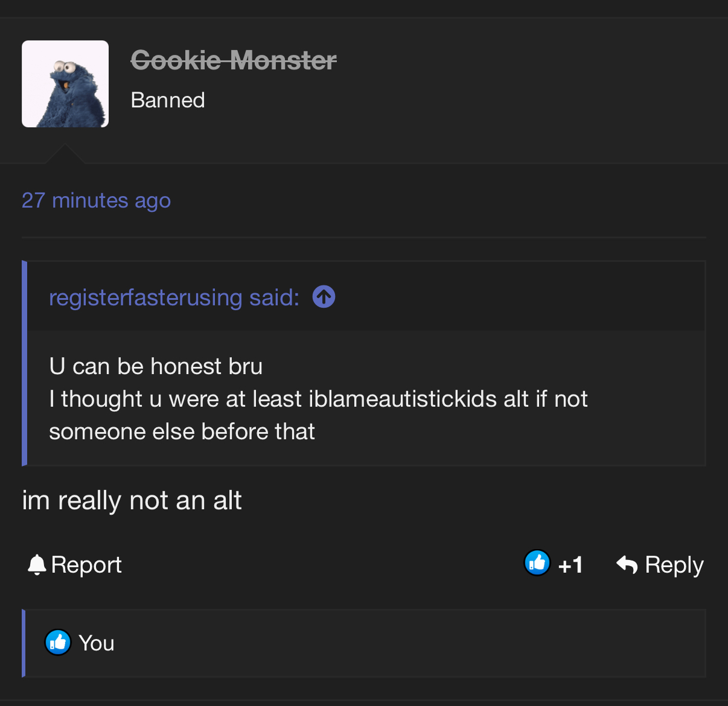Viewport: 728px width, 706px height.
Task: Click the "Report" text label
Action: click(x=86, y=565)
